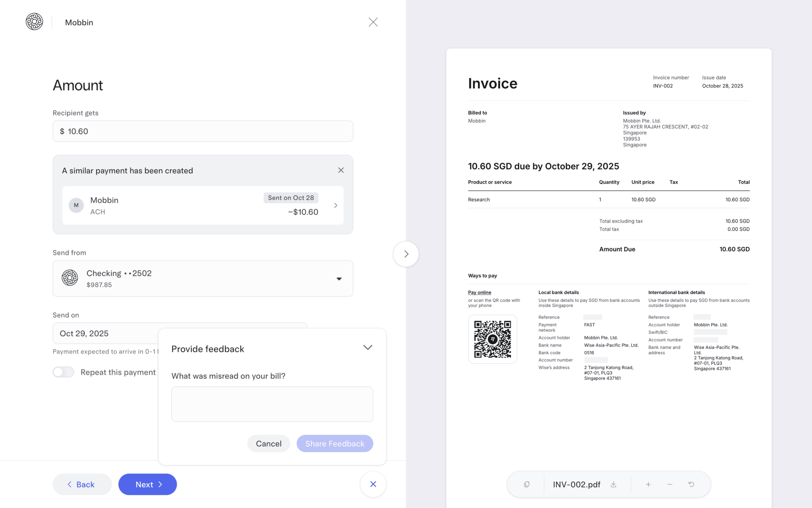
Task: Click the Sent on Oct 28 badge
Action: 291,198
